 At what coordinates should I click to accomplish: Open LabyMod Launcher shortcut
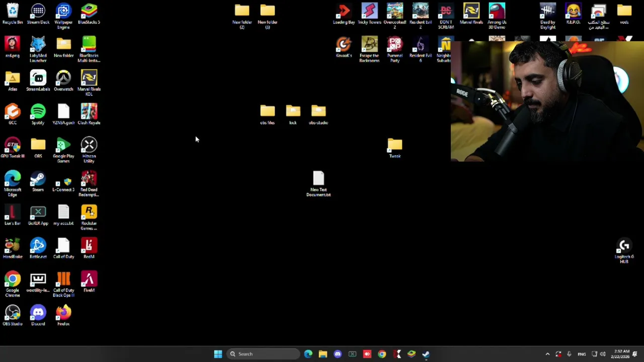coord(38,49)
